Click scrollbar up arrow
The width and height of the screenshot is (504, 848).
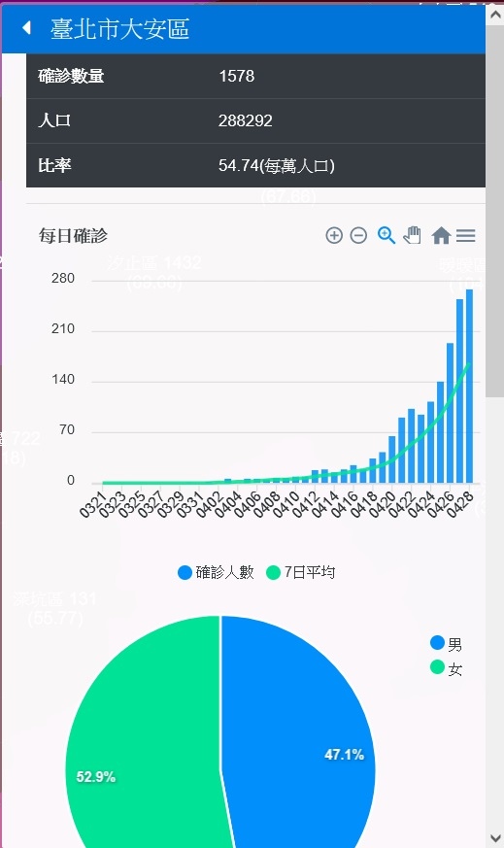point(495,14)
